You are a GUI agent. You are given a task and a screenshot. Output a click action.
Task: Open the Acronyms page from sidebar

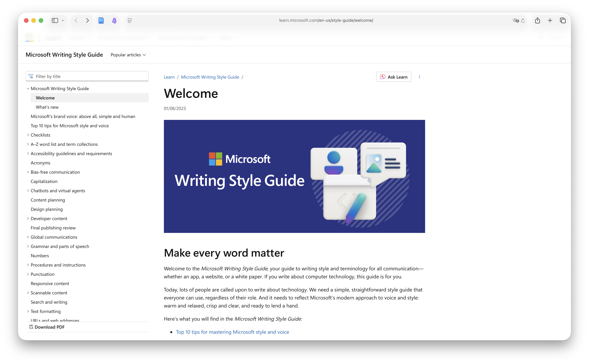[40, 163]
